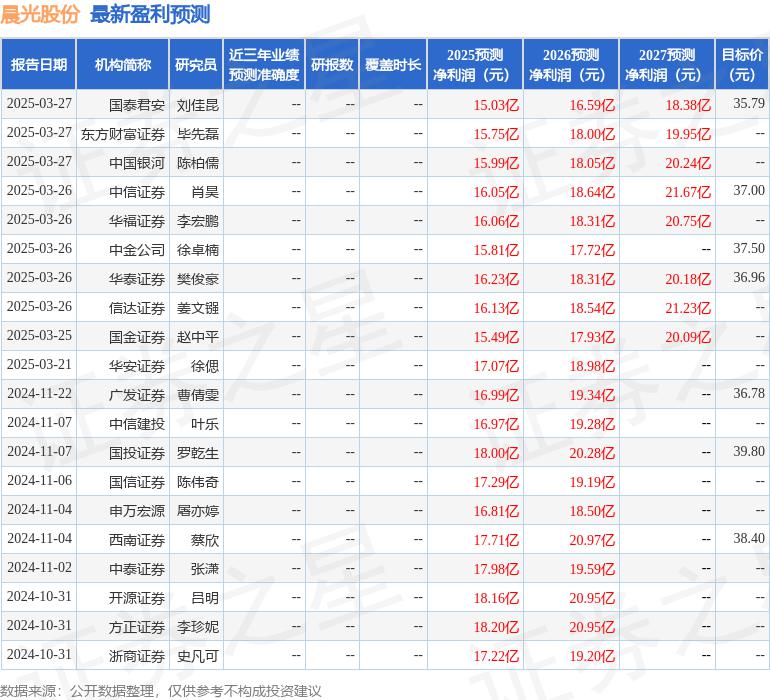Click researcher name 赵中平
This screenshot has height=700, width=770.
click(197, 337)
